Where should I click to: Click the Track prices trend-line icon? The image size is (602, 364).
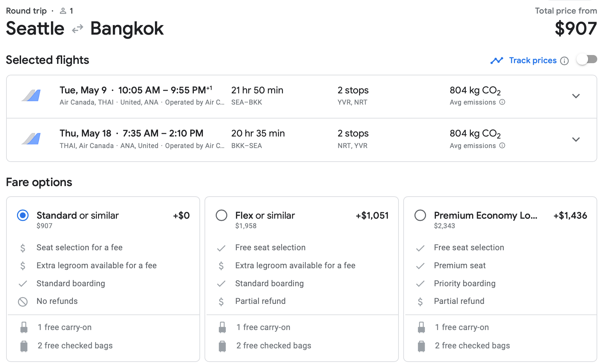[497, 60]
